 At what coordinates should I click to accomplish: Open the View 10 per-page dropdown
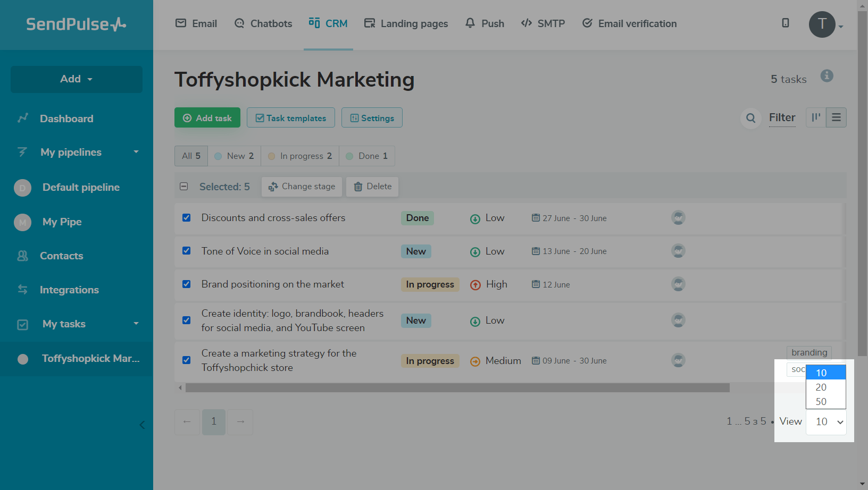click(826, 422)
